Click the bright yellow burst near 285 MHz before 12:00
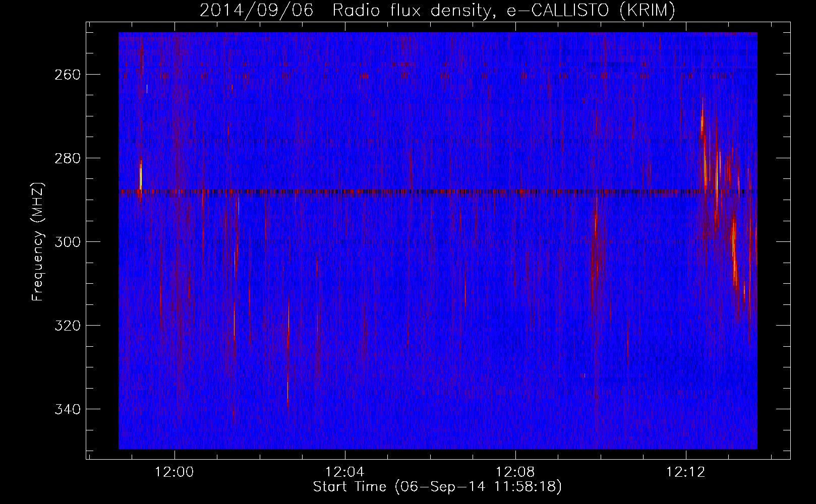This screenshot has width=816, height=504. tap(141, 176)
